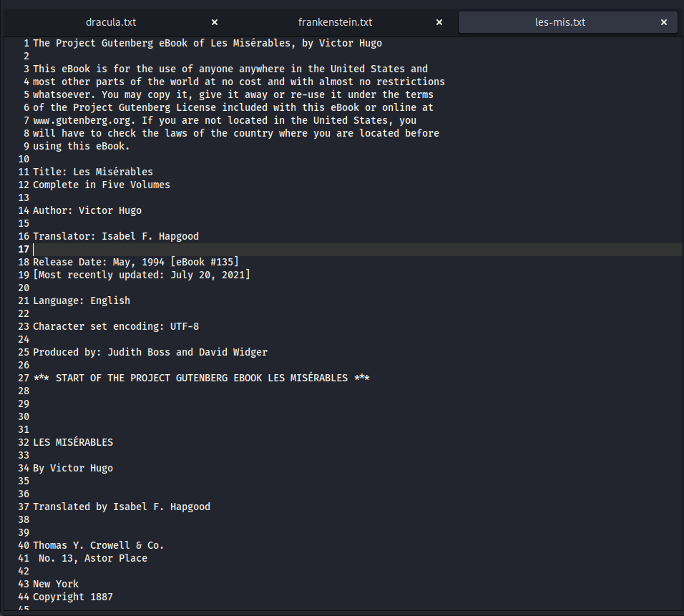Switch to the frankenstein.txt tab
Screen dimensions: 684x616
point(335,22)
